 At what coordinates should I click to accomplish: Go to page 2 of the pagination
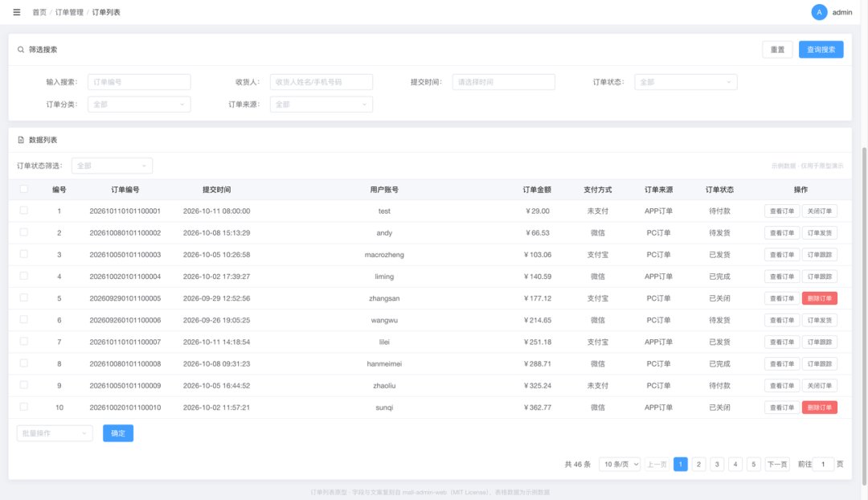(x=698, y=464)
